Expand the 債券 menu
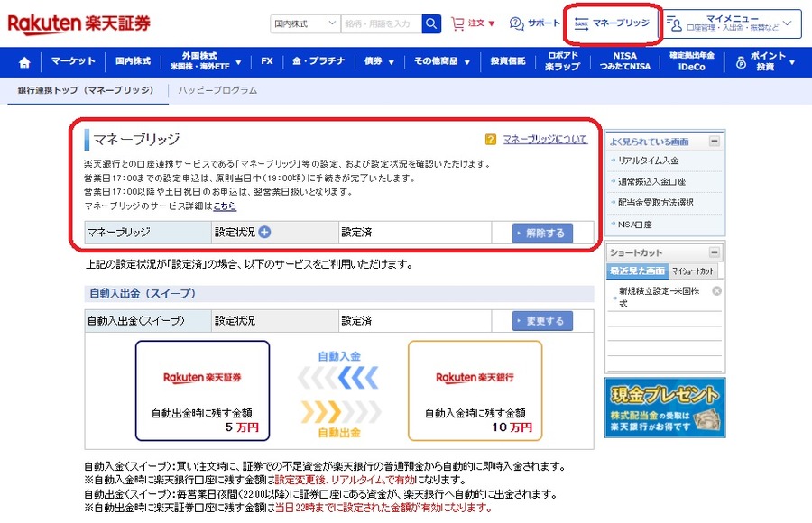 tap(379, 61)
